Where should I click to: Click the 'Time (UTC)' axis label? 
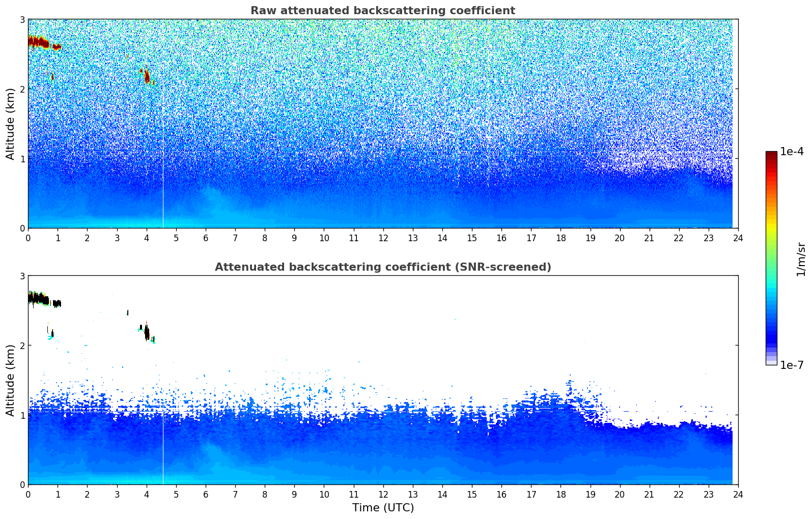[x=383, y=508]
